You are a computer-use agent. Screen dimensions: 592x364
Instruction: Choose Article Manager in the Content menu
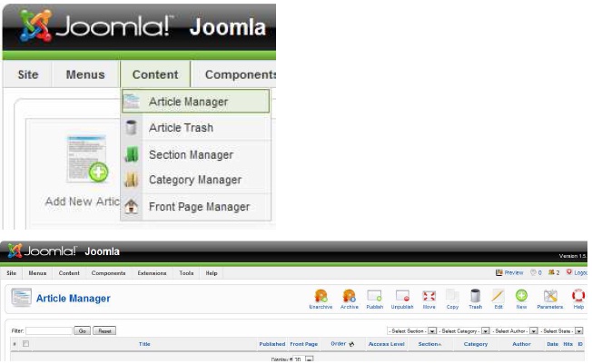[195, 101]
